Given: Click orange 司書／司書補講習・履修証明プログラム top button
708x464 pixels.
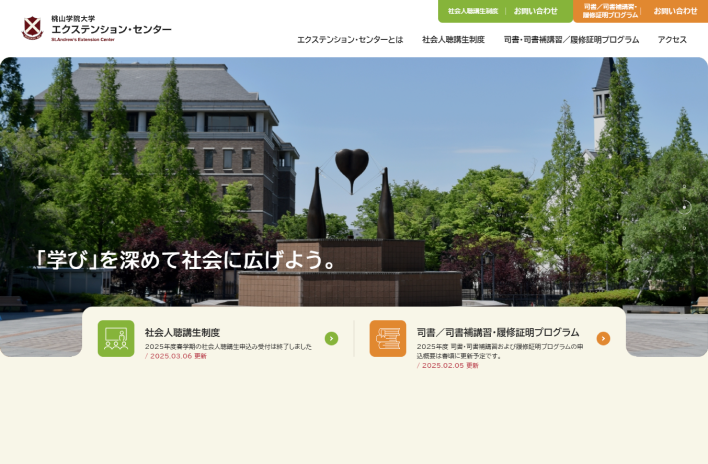Looking at the screenshot, I should (x=610, y=11).
